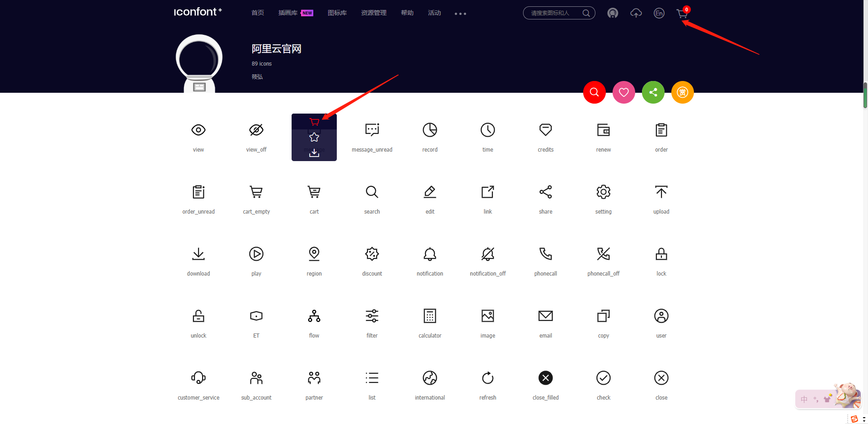This screenshot has width=868, height=424.
Task: Select the lock icon
Action: (661, 254)
